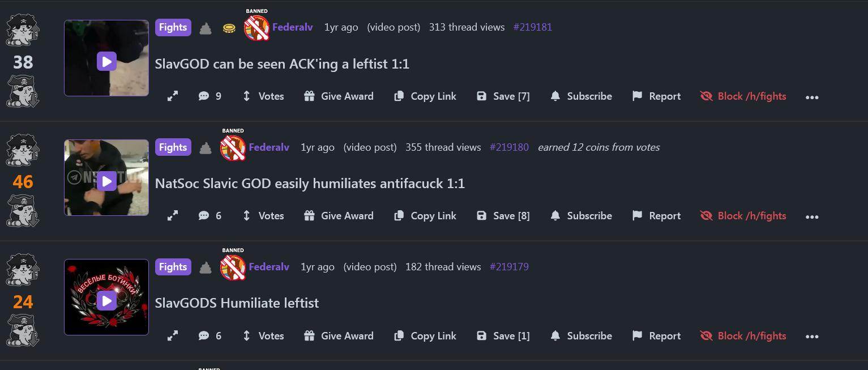The image size is (868, 370).
Task: Subscribe to the post with 182 views
Action: pos(581,336)
